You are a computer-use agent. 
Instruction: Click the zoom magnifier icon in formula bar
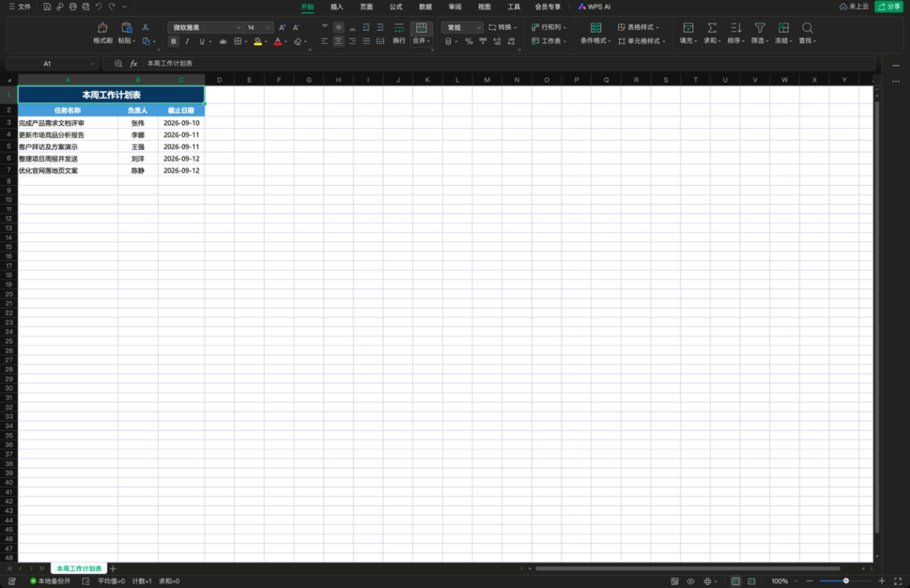(x=119, y=64)
